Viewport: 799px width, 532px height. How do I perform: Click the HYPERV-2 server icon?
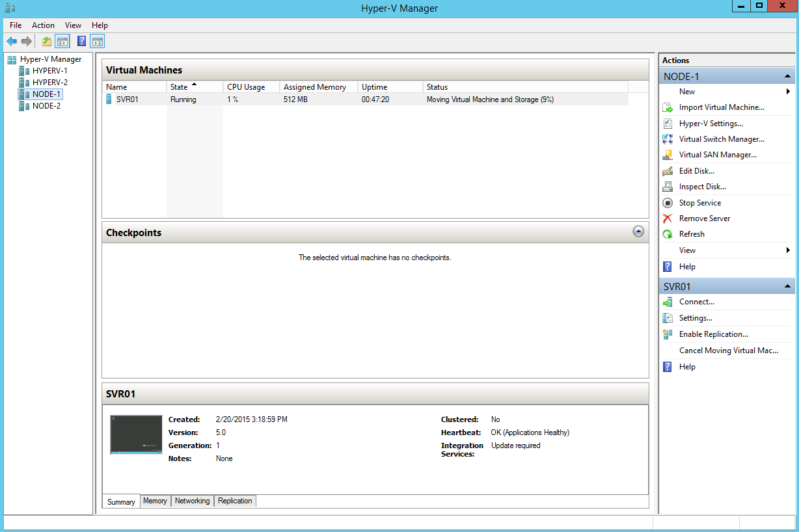point(24,83)
